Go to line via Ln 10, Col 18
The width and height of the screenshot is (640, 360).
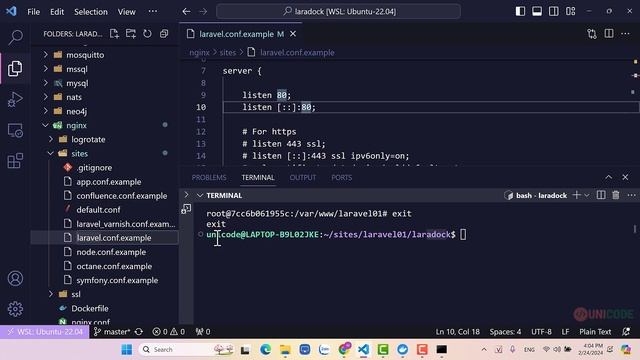[x=458, y=332]
